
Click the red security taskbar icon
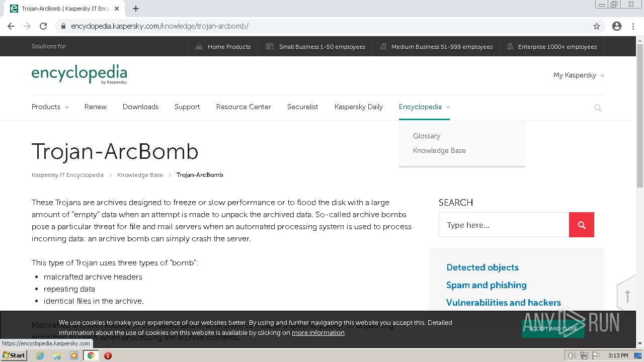[x=108, y=355]
